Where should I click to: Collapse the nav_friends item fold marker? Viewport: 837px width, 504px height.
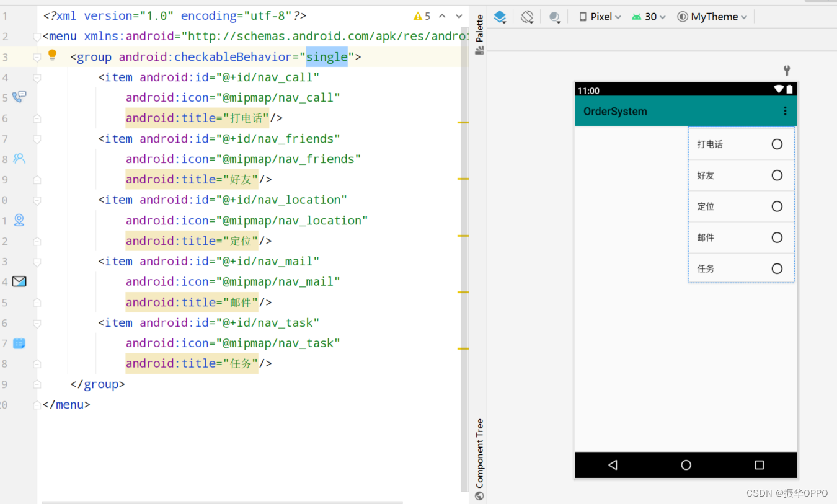tap(37, 139)
